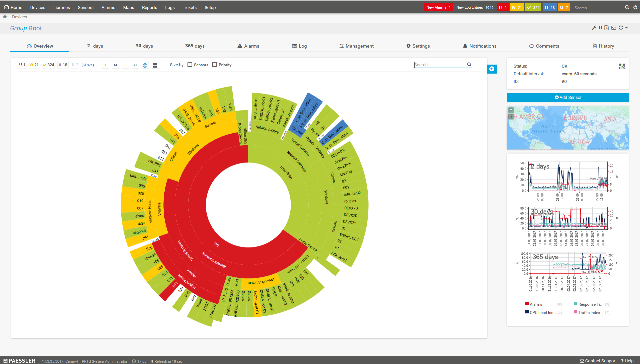This screenshot has height=364, width=640.
Task: Open the Tickets menu item
Action: click(190, 7)
